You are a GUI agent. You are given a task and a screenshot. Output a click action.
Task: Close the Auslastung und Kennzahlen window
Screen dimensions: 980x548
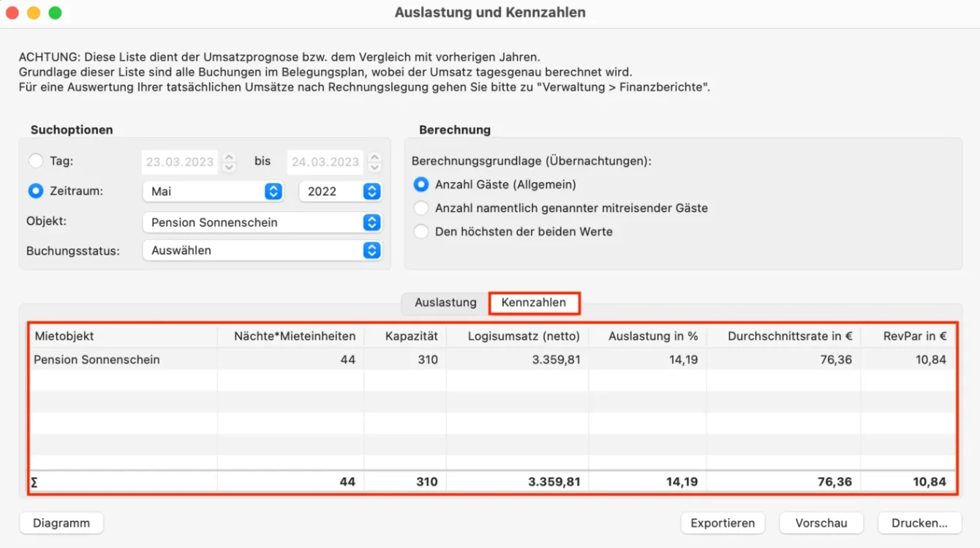pyautogui.click(x=12, y=12)
